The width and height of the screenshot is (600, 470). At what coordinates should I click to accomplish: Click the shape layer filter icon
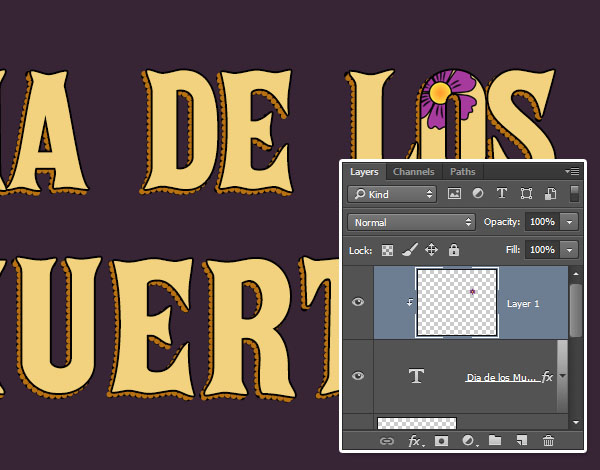click(525, 194)
